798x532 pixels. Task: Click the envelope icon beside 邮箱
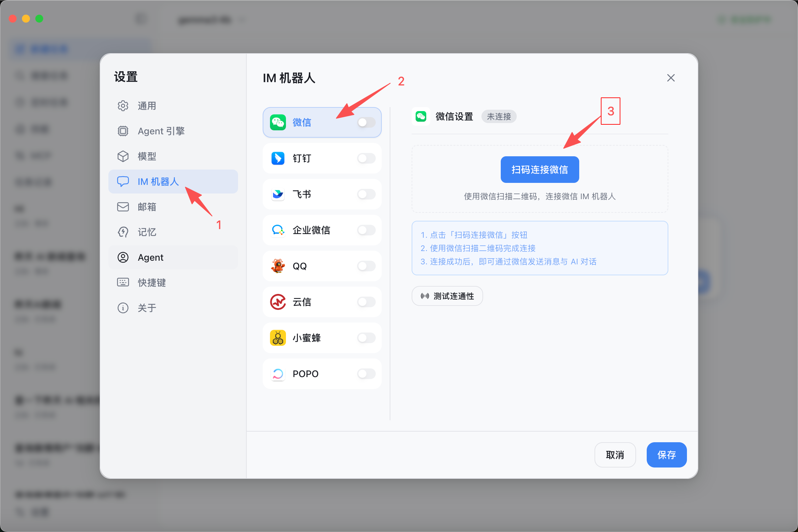click(123, 206)
